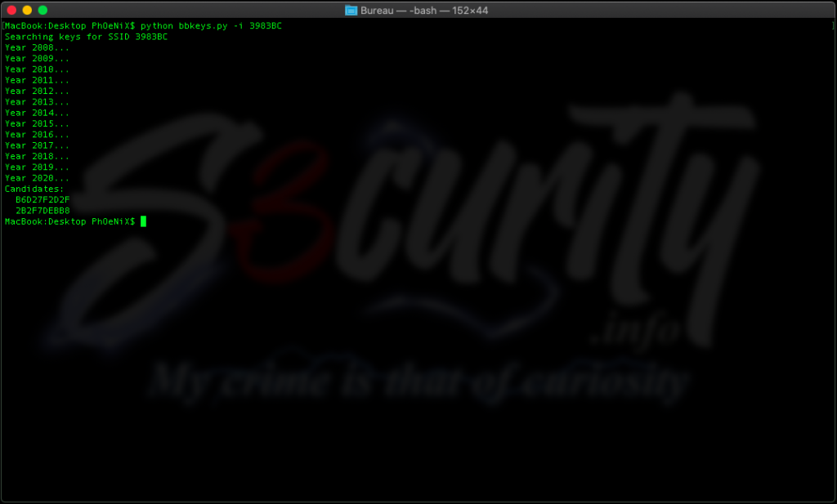
Task: Select the 'Year 2010...' output line
Action: click(x=37, y=69)
